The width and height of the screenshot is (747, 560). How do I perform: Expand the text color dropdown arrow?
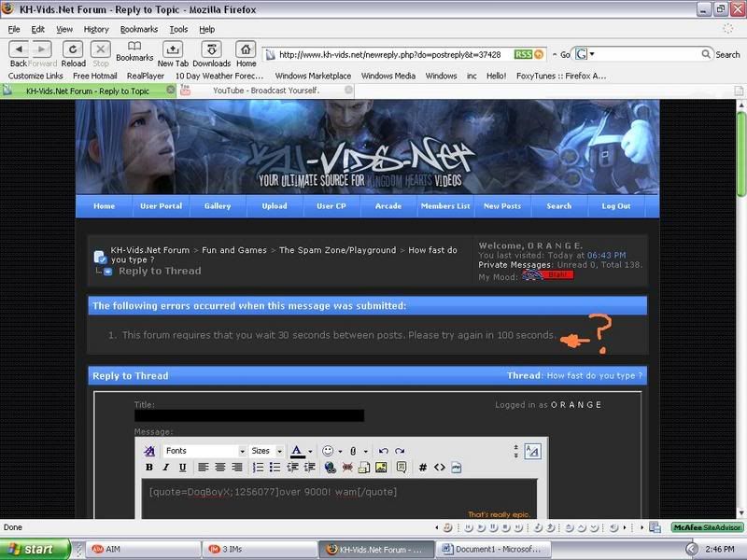tap(310, 451)
